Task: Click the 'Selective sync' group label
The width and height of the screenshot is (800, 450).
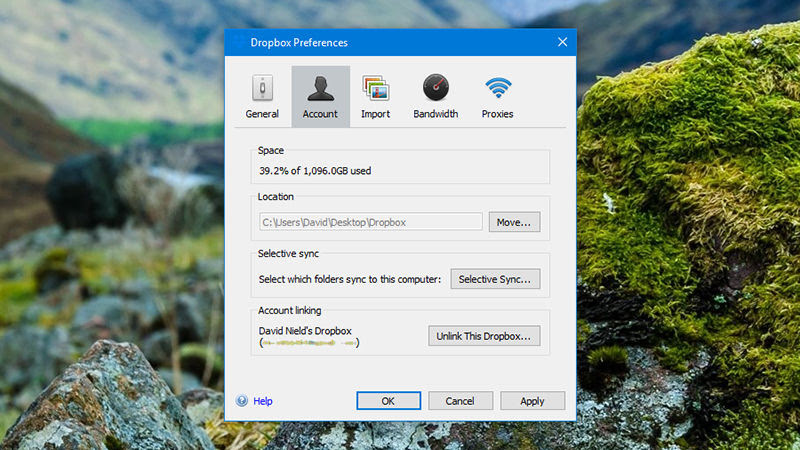Action: click(x=288, y=254)
